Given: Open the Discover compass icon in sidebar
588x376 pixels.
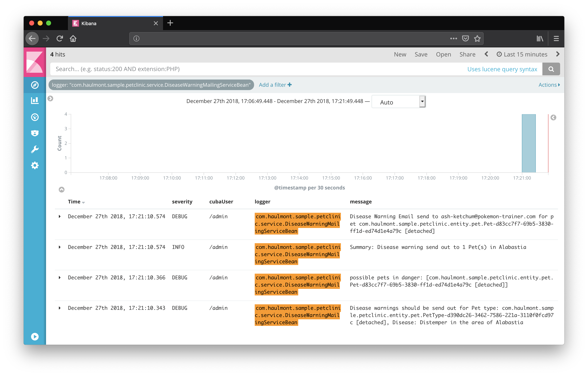Looking at the screenshot, I should (35, 85).
